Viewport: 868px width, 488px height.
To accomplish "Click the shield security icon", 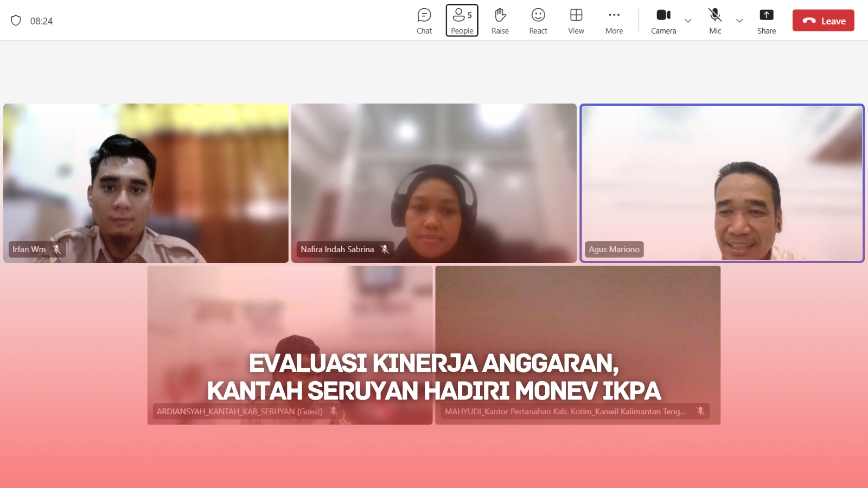I will coord(16,21).
